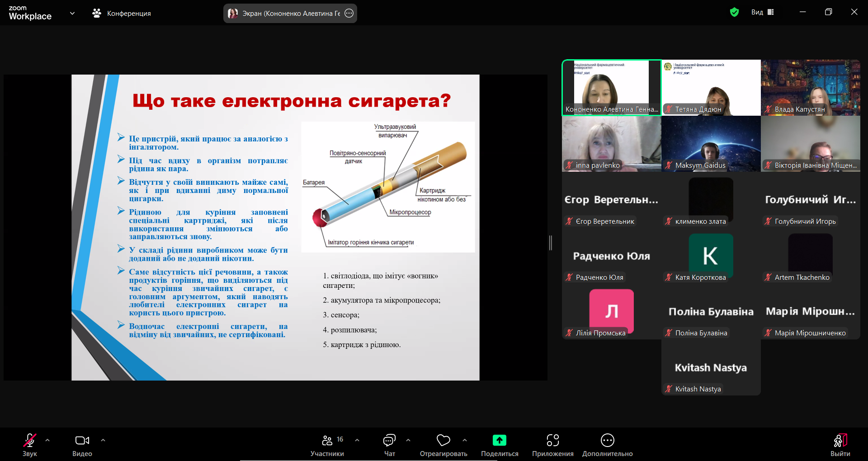868x461 pixels.
Task: Open the Чат chat panel
Action: click(x=389, y=445)
